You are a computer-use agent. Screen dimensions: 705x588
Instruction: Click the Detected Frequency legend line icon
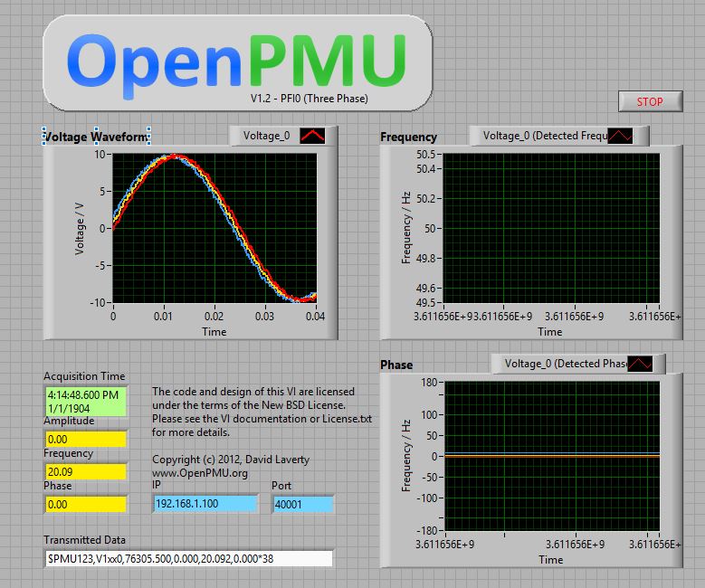coord(620,137)
